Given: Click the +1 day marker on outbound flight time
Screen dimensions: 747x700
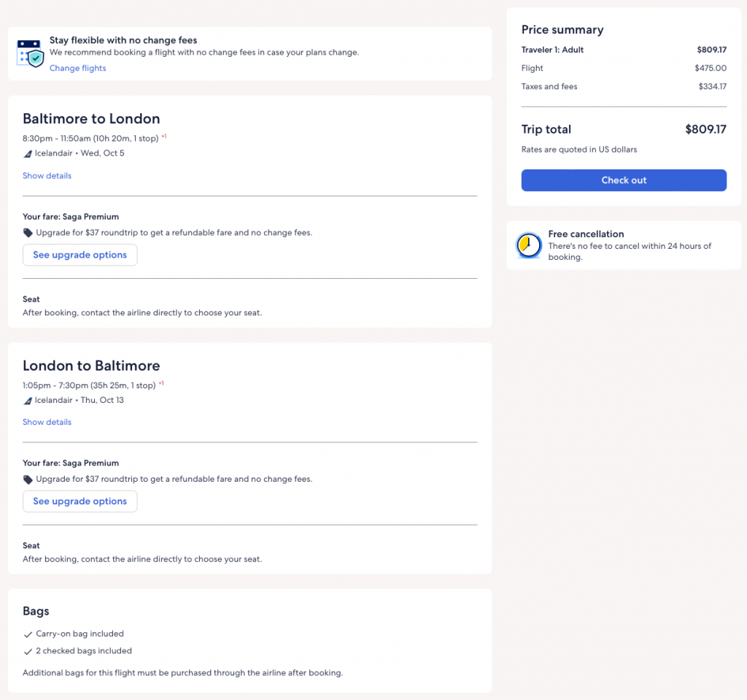Looking at the screenshot, I should click(164, 136).
